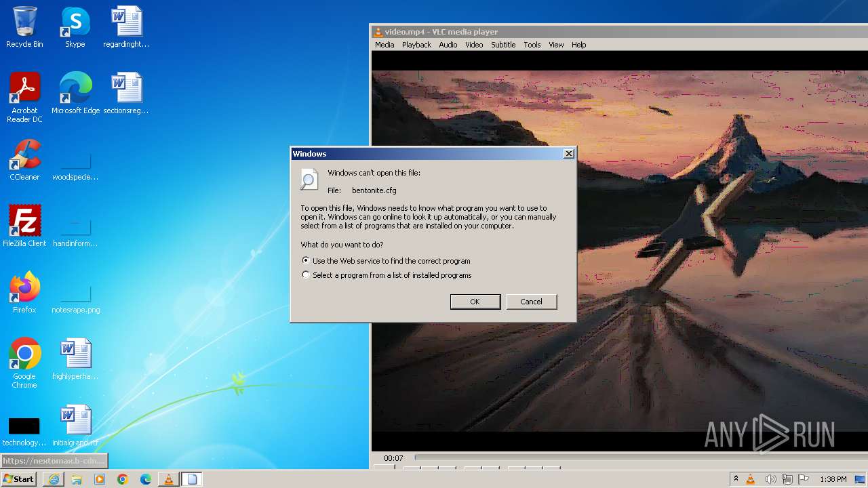Choose 'Use the Web service' radio option
This screenshot has height=488, width=868.
point(385,261)
